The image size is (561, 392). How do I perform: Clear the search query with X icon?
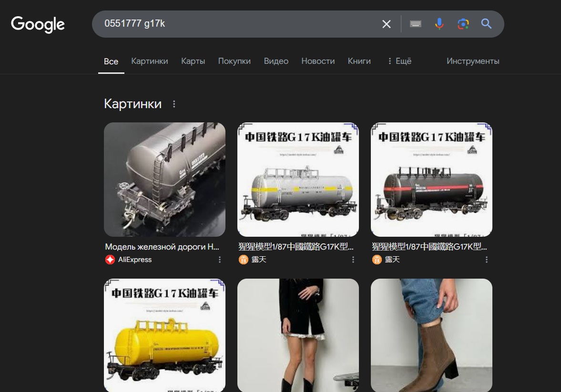[x=386, y=24]
